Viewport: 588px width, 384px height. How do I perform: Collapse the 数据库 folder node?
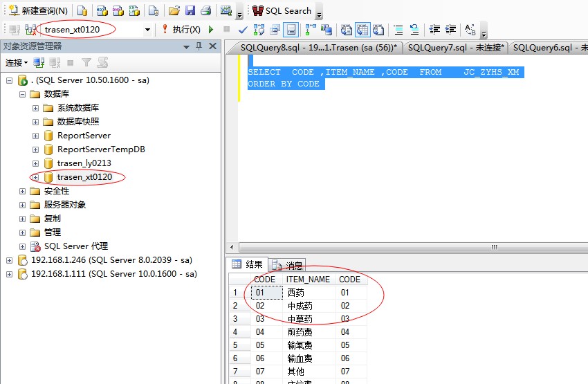(22, 94)
